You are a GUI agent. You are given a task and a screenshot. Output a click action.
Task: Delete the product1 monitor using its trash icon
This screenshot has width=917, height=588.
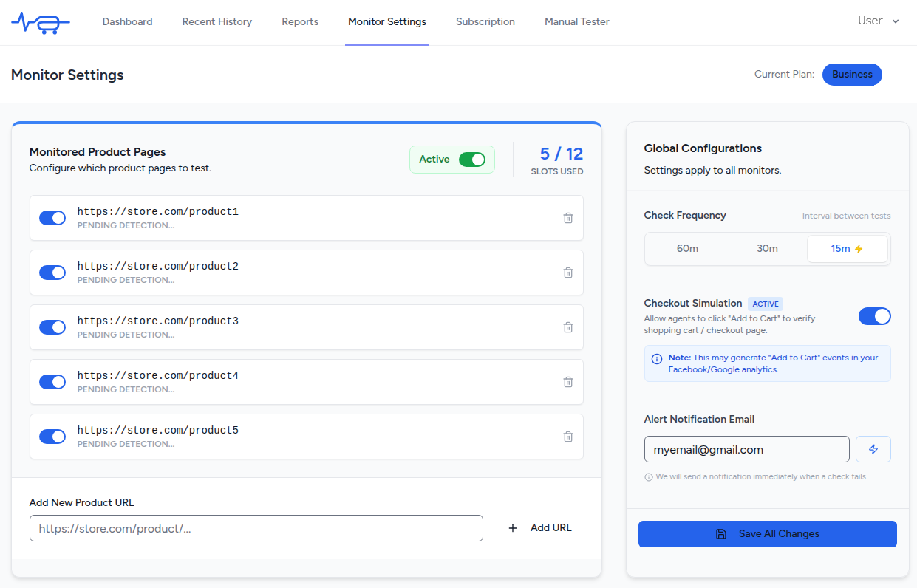568,218
